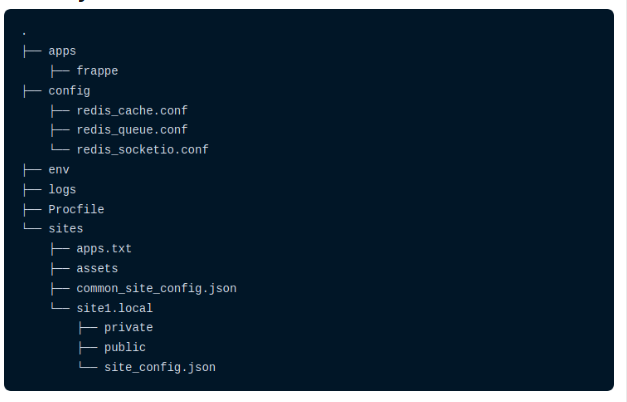This screenshot has height=402, width=627.
Task: Click the logs directory entry
Action: (x=62, y=189)
